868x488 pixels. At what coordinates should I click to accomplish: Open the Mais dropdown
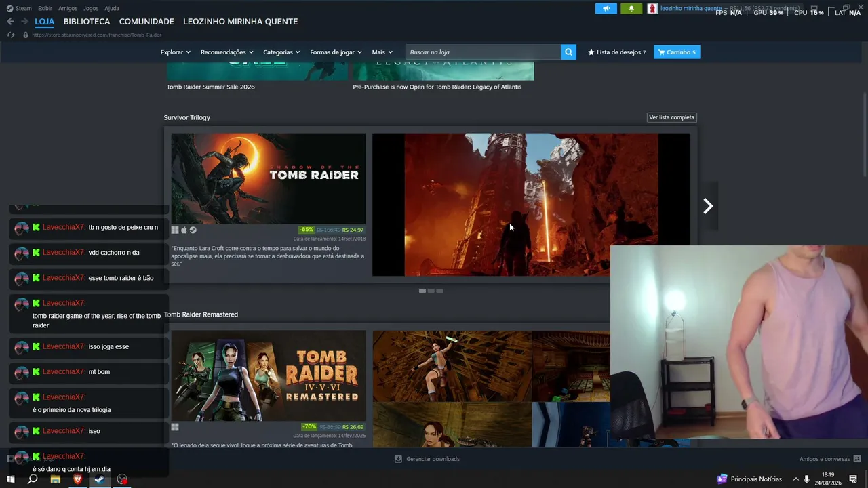click(382, 52)
